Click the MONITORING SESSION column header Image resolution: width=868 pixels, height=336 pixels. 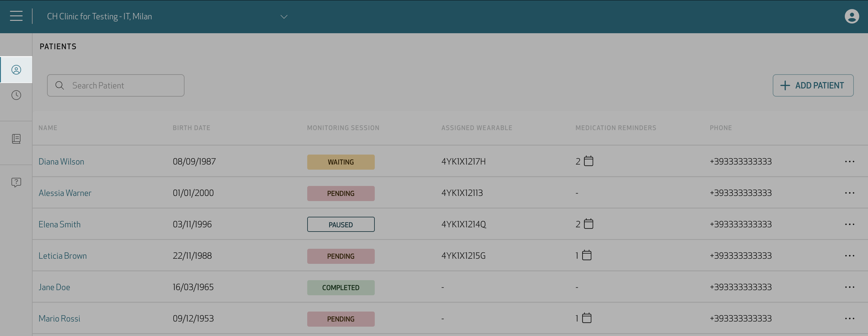click(x=343, y=128)
